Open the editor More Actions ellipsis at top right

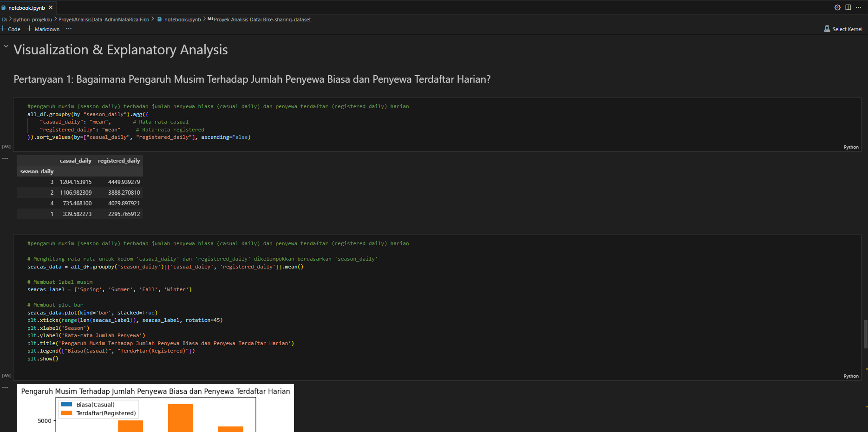pos(858,7)
